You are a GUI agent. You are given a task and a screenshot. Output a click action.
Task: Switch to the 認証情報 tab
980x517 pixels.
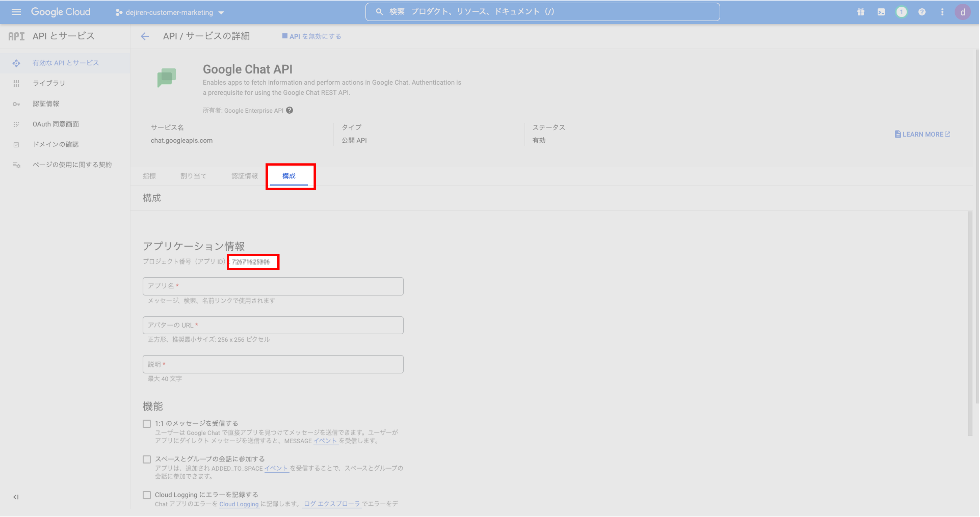pos(245,176)
